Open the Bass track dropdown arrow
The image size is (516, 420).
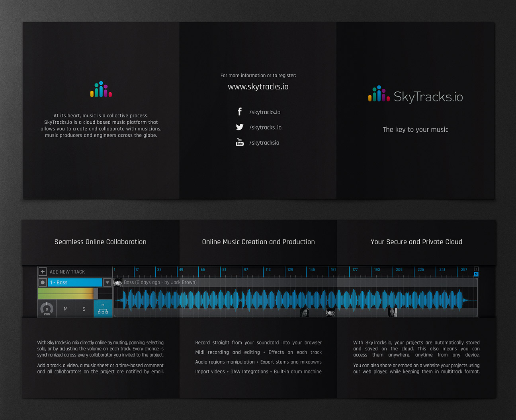click(107, 282)
